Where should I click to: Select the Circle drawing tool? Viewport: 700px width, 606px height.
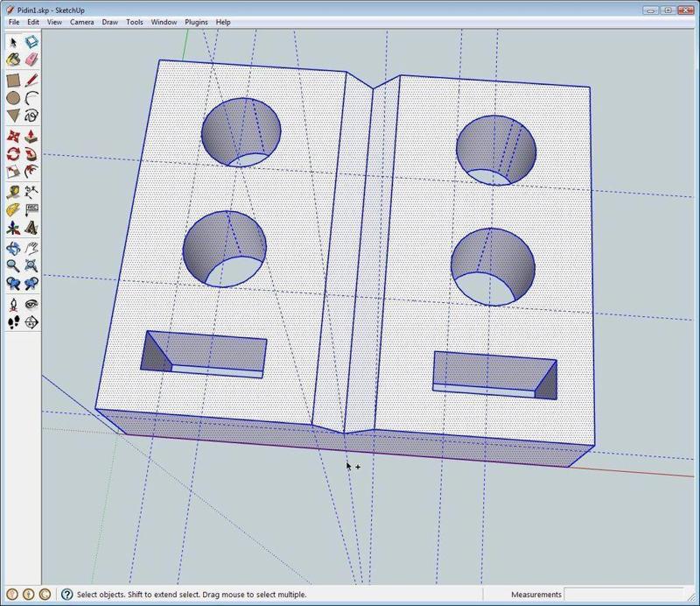tap(13, 97)
